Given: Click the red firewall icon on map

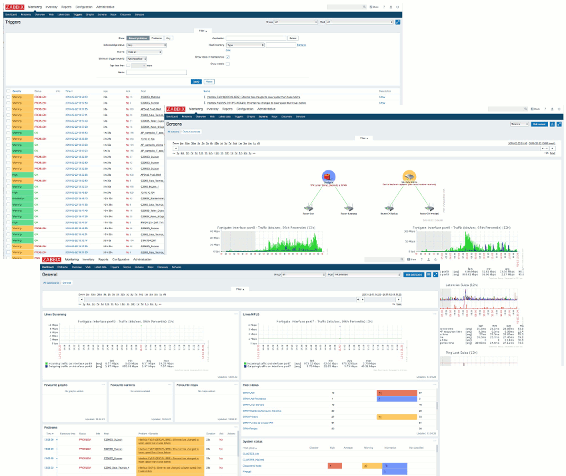Looking at the screenshot, I should coord(328,176).
